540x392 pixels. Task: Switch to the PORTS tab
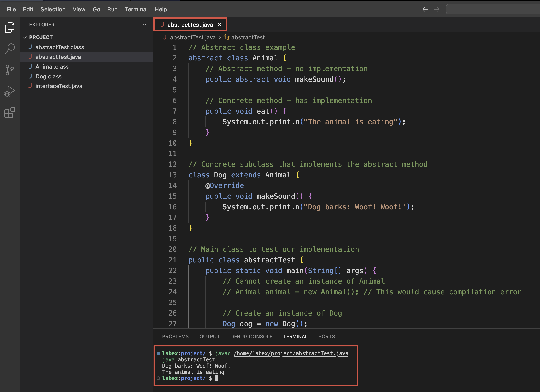327,336
